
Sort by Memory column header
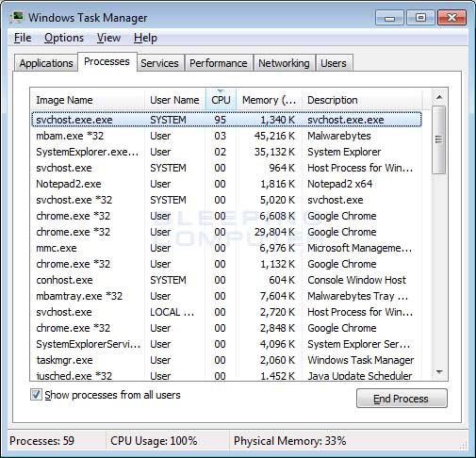click(x=270, y=100)
